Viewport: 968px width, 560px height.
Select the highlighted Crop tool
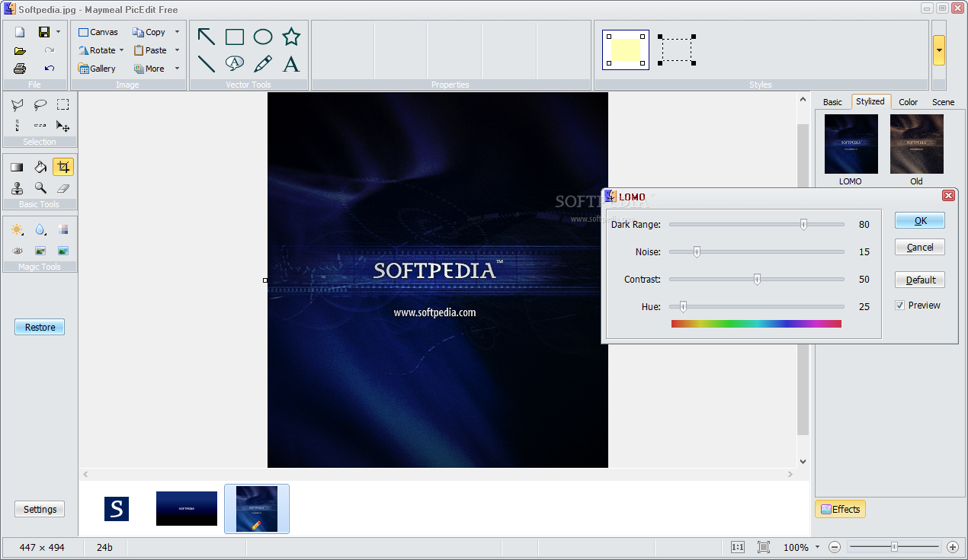click(x=63, y=167)
